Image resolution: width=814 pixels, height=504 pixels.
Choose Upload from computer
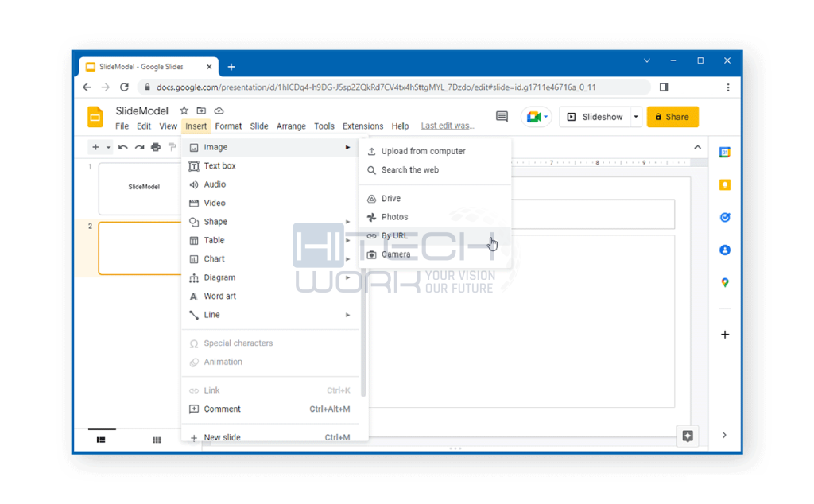pyautogui.click(x=435, y=151)
